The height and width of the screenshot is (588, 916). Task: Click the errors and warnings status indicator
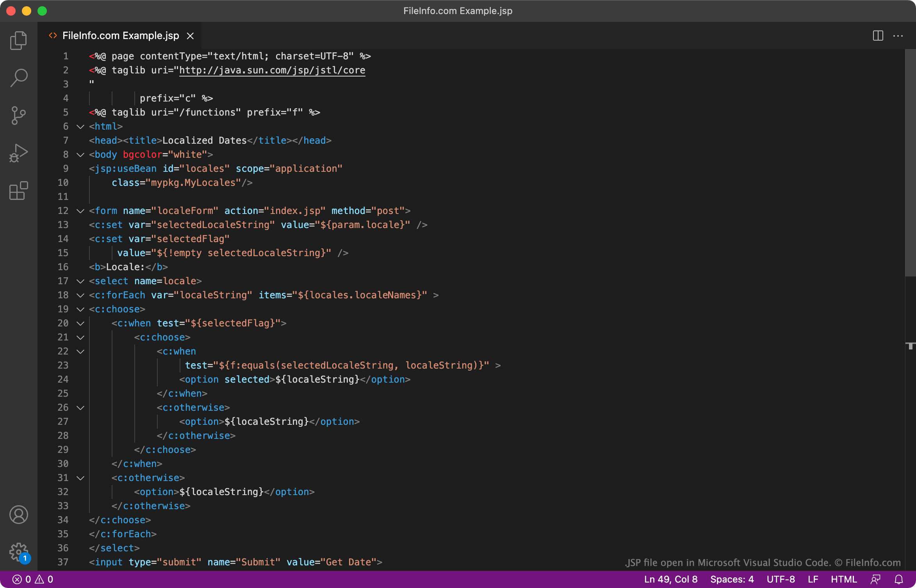pyautogui.click(x=33, y=579)
